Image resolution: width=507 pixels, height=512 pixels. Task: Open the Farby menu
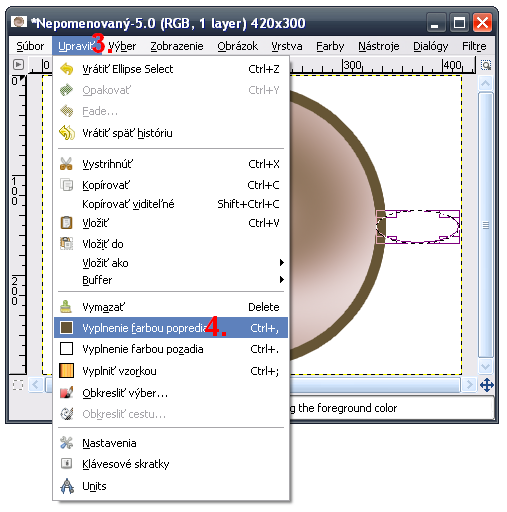330,46
